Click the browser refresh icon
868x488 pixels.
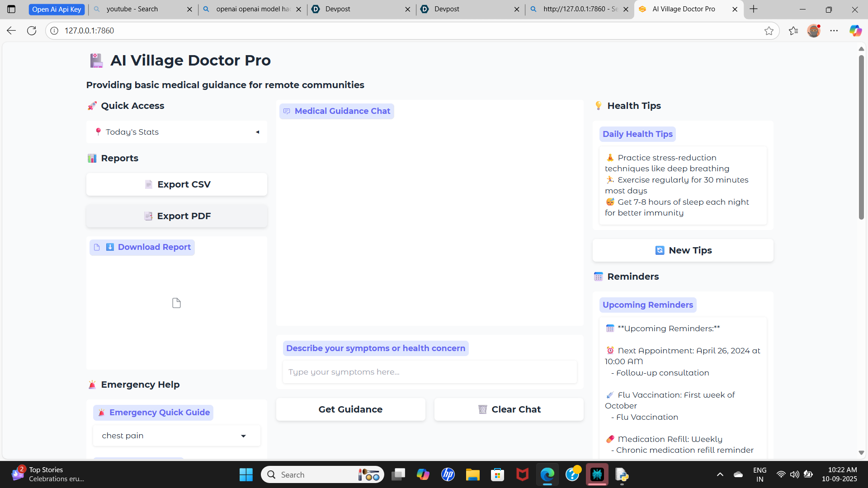32,31
